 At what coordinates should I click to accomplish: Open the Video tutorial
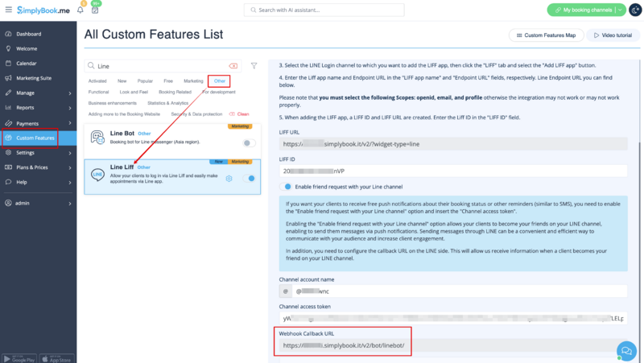pyautogui.click(x=613, y=35)
